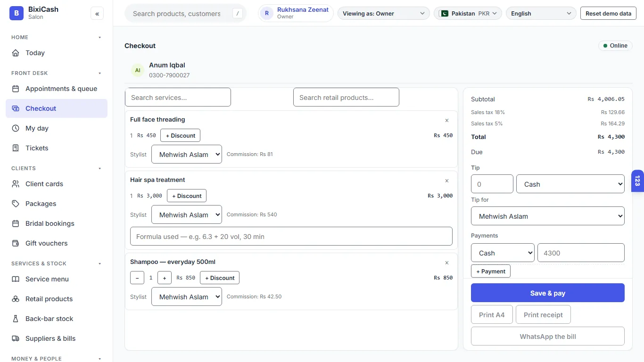Open the English language dropdown
The height and width of the screenshot is (362, 644).
pos(541,14)
